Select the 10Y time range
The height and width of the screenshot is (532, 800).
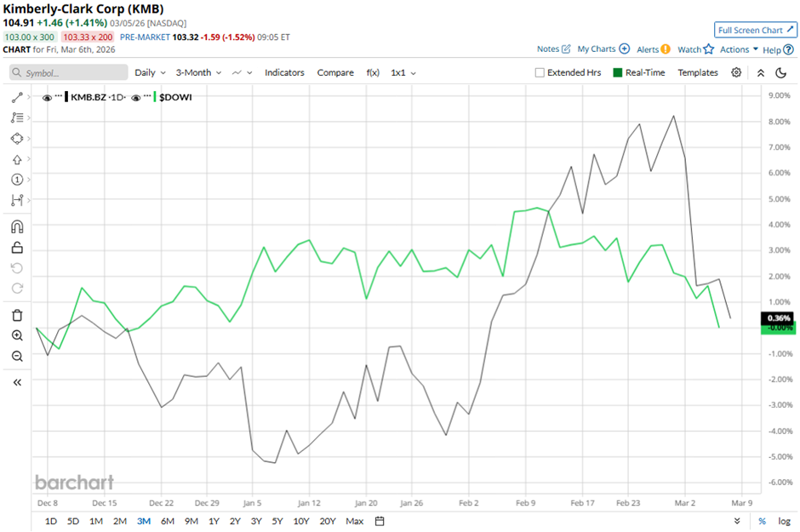pos(301,521)
